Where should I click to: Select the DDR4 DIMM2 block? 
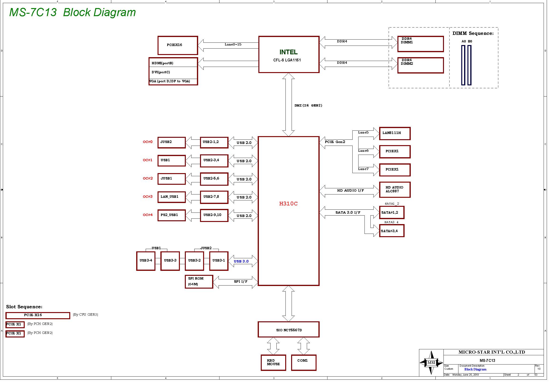tap(421, 65)
